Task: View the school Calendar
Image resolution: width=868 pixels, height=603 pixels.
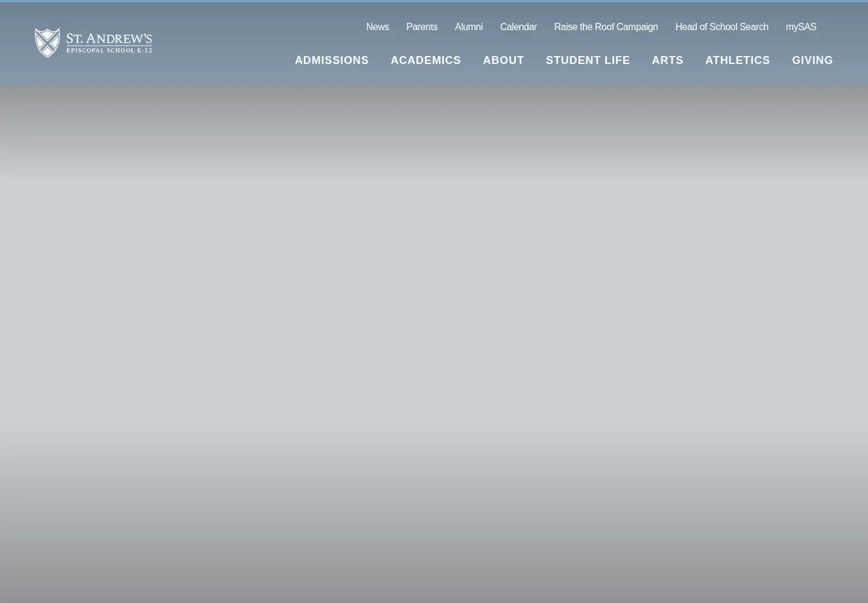Action: click(x=518, y=27)
